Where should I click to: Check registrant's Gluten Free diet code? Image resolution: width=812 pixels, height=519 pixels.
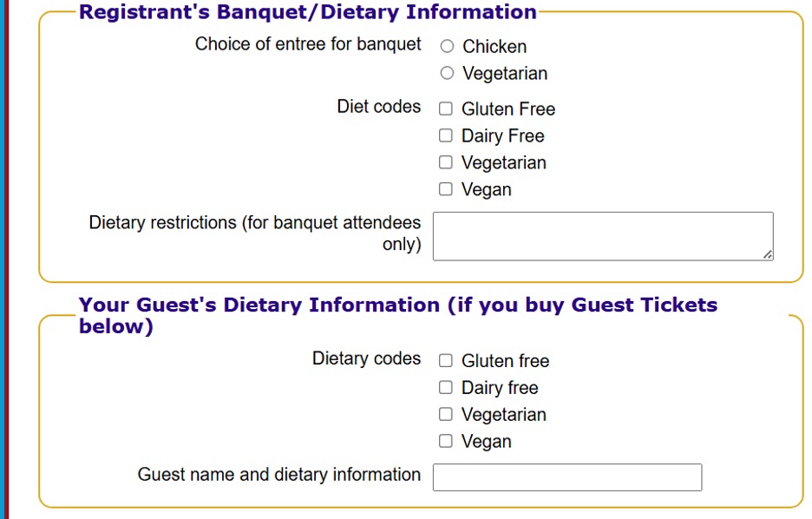coord(446,108)
